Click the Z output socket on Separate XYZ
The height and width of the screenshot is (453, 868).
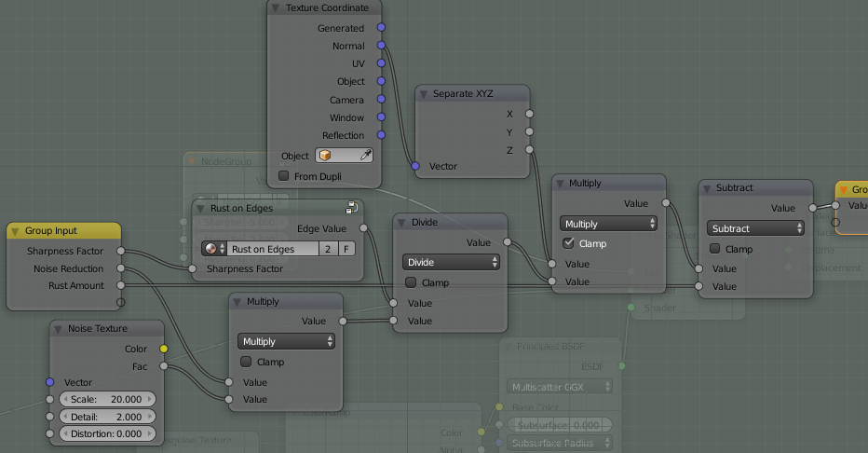tap(529, 149)
